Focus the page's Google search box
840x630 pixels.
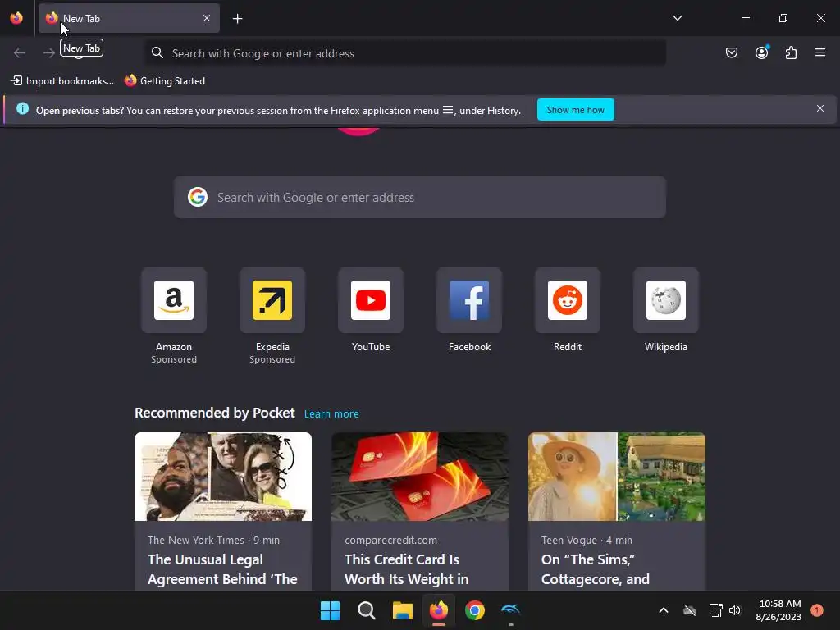(419, 197)
